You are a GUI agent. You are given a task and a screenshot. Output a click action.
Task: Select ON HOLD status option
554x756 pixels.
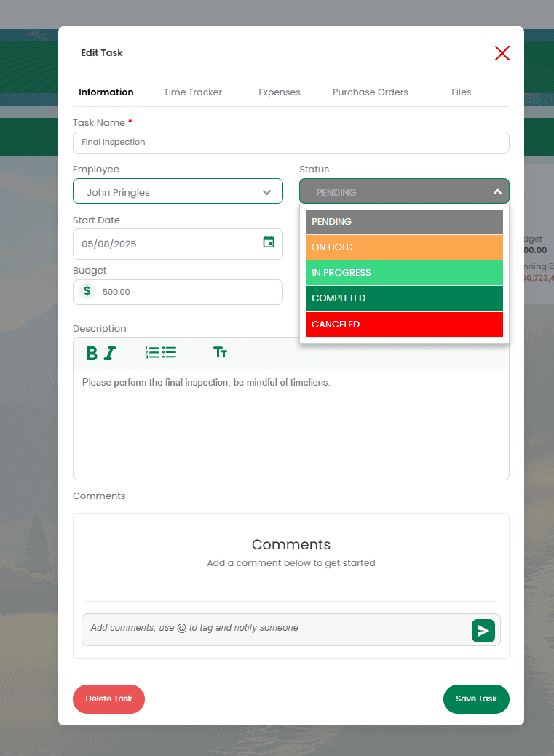[x=404, y=247]
